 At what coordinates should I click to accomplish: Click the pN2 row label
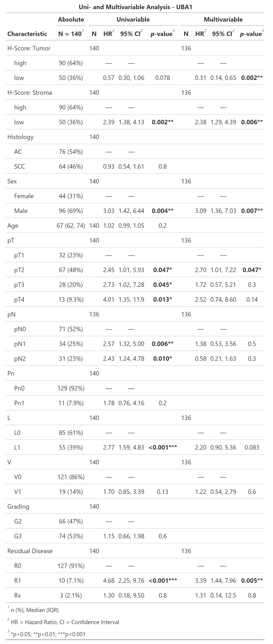pyautogui.click(x=20, y=359)
